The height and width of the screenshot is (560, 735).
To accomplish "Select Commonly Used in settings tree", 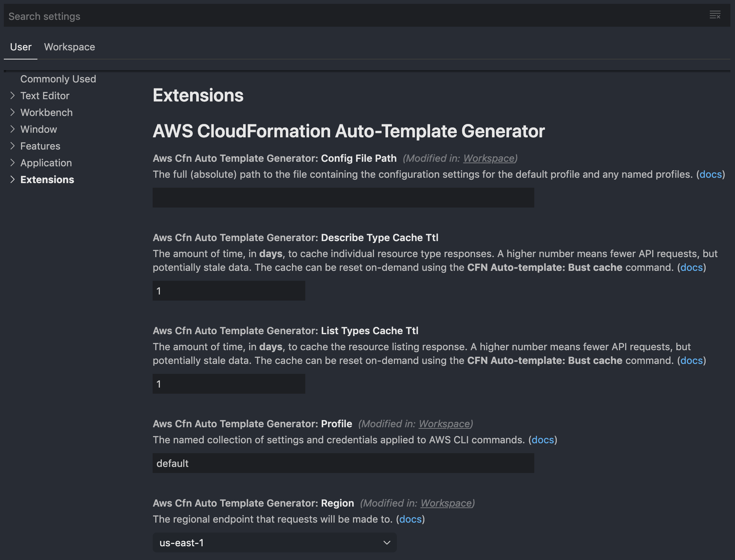I will click(x=58, y=79).
